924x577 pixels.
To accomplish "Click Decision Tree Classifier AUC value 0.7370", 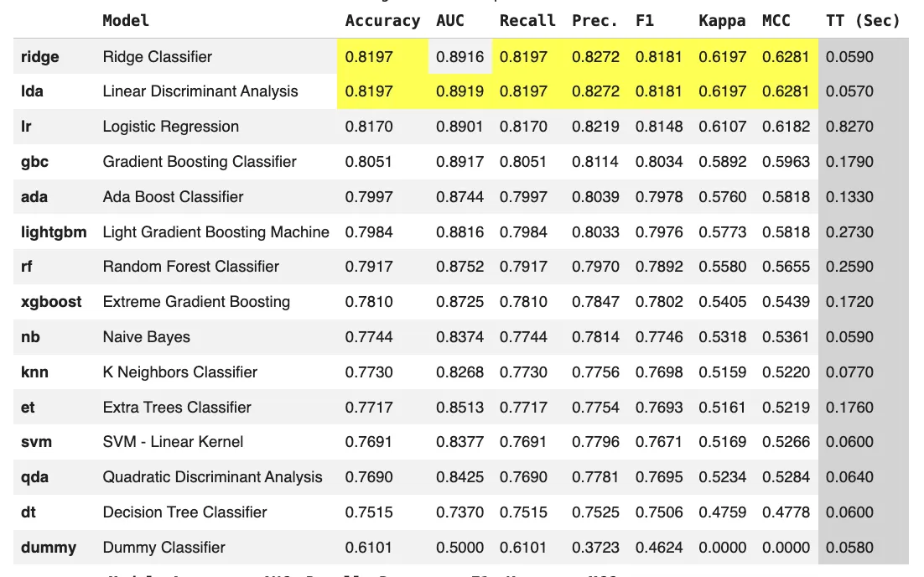I will point(460,512).
